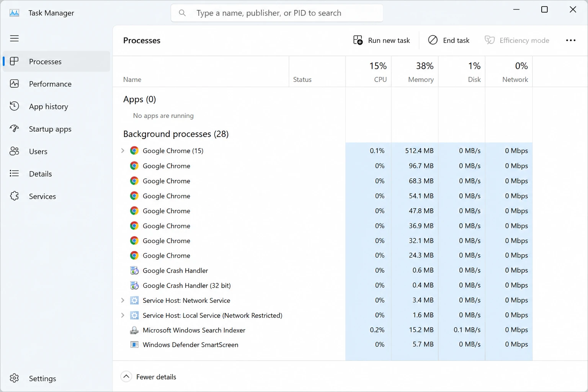588x392 pixels.
Task: Open the App history page
Action: tap(56, 106)
